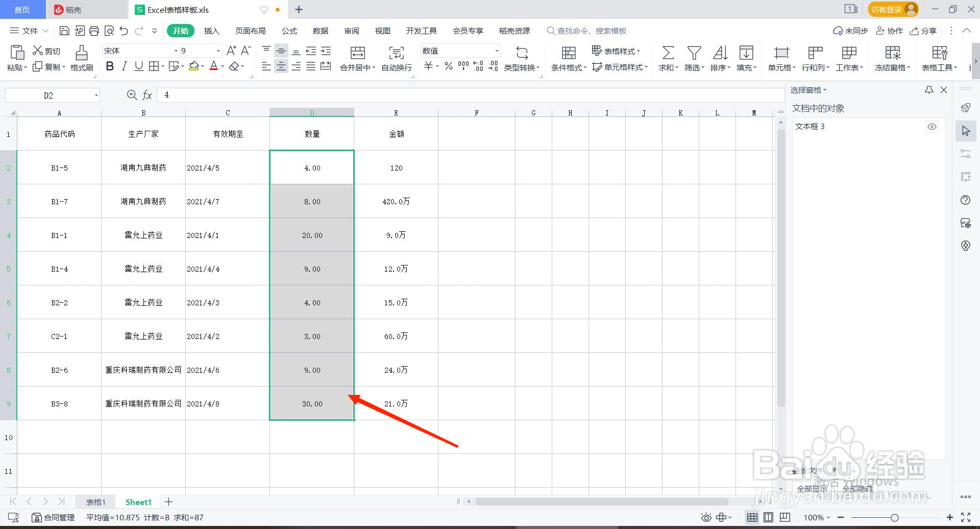The height and width of the screenshot is (529, 980).
Task: Apply the fill color swatch
Action: click(x=193, y=66)
